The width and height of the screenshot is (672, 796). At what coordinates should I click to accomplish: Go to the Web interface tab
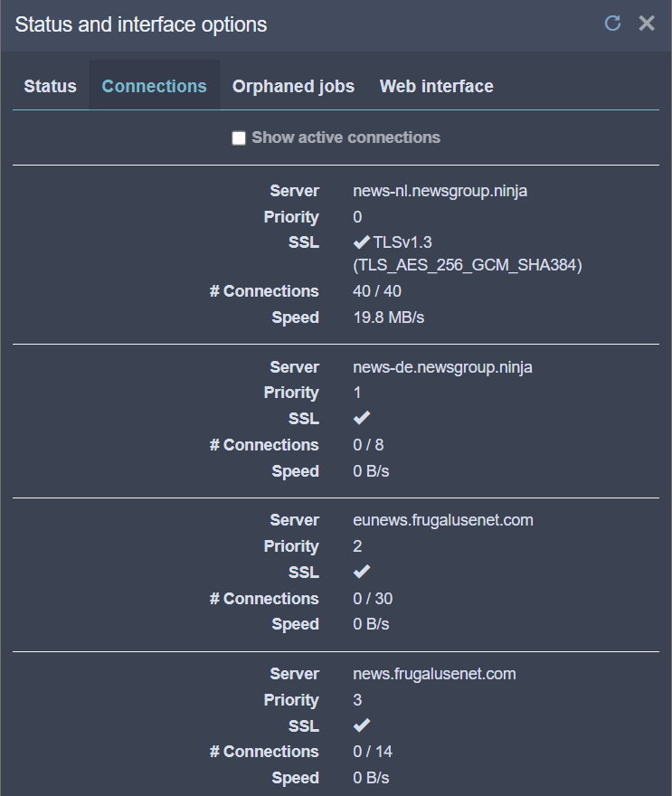click(437, 87)
